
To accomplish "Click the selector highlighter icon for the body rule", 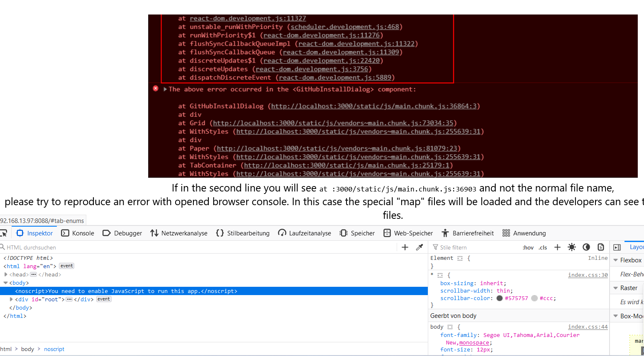I will click(x=450, y=327).
